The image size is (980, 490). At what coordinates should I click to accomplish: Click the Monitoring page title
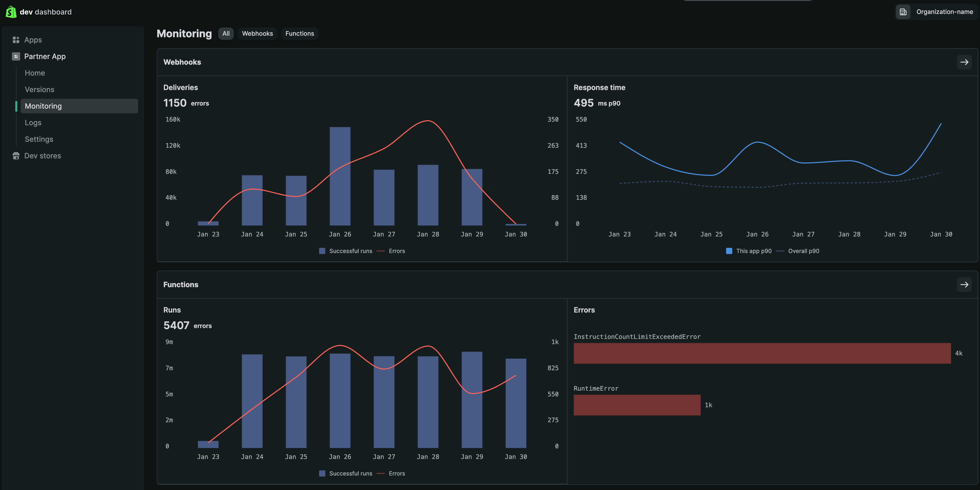[x=184, y=34]
